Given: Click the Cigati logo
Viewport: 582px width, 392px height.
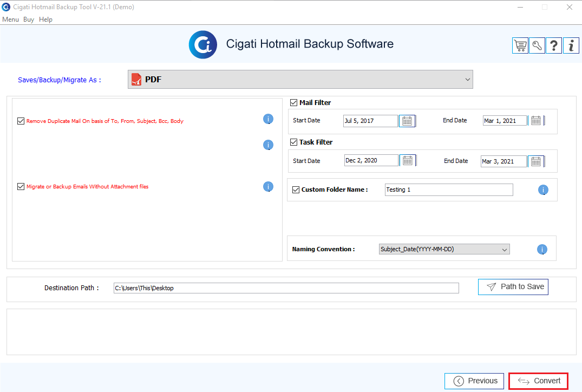Looking at the screenshot, I should click(x=202, y=44).
